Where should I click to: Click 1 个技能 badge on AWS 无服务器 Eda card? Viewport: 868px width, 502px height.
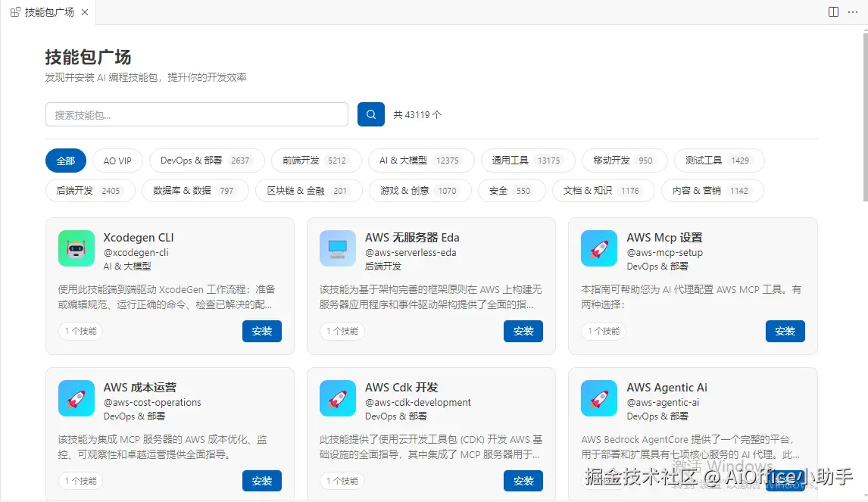342,331
